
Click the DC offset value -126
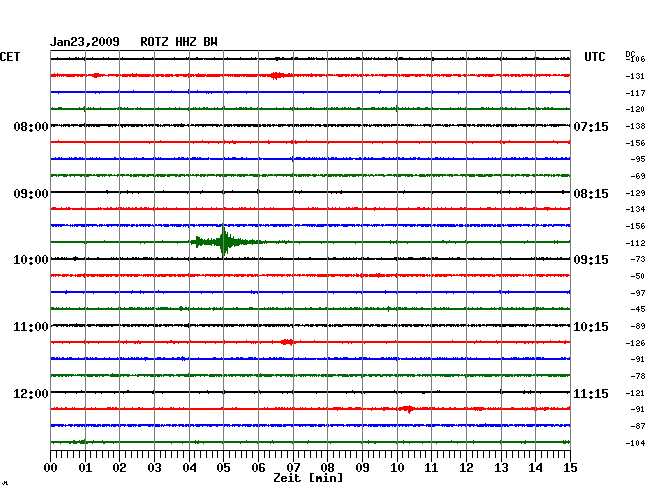click(x=635, y=343)
